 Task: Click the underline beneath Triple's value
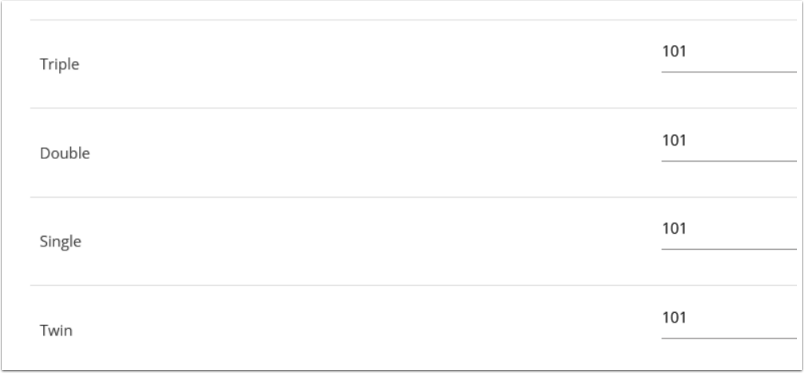click(x=729, y=72)
